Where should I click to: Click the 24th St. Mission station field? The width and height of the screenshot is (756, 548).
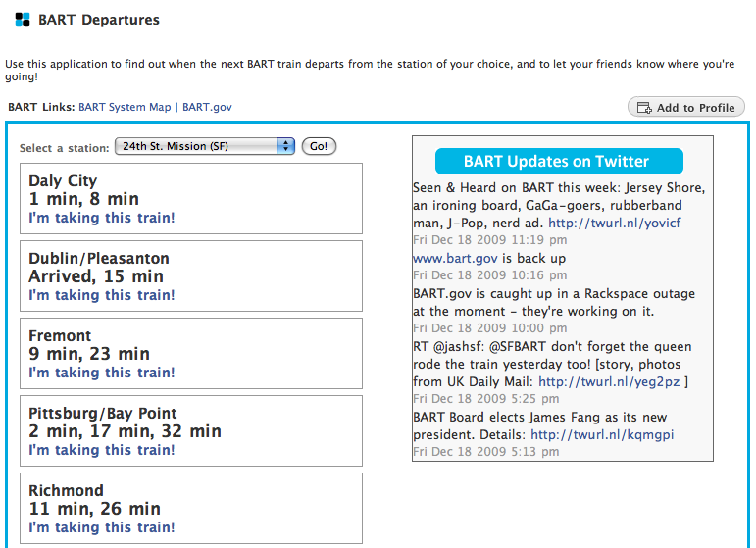coord(204,146)
